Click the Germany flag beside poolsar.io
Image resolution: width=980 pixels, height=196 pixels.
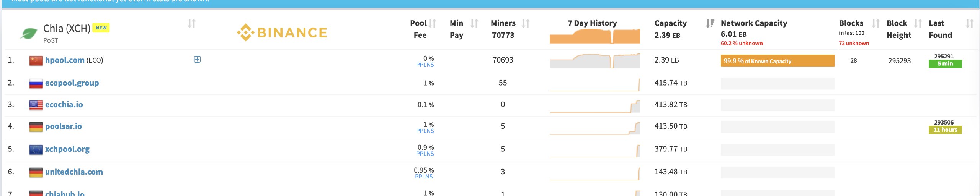tap(36, 127)
